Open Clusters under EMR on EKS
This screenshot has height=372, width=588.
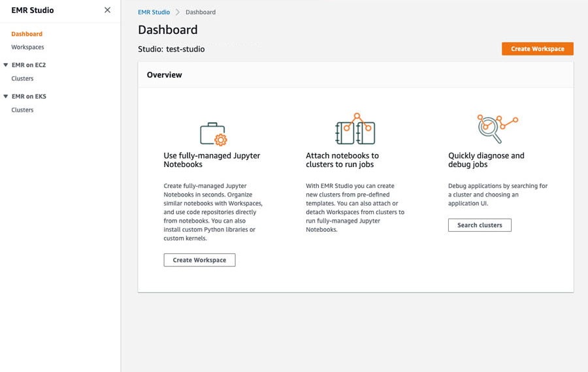pyautogui.click(x=22, y=110)
